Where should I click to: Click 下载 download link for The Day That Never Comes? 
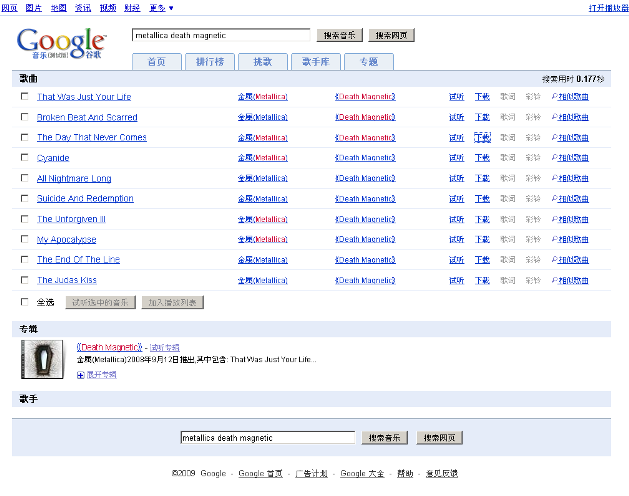[482, 137]
